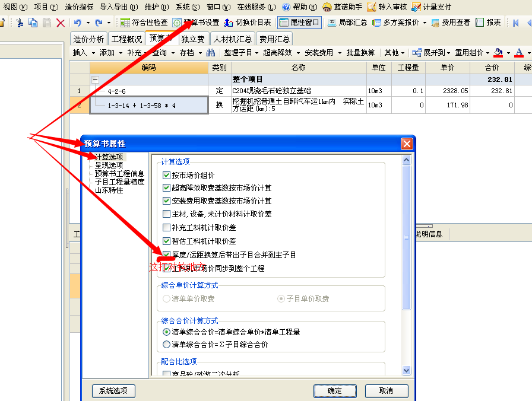Click binoculars find icon
This screenshot has width=532, height=401.
point(210,53)
